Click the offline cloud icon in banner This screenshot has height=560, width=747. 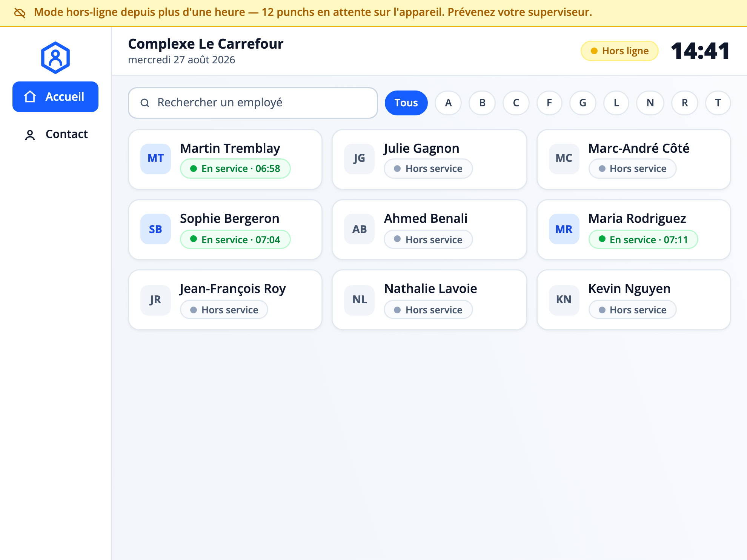[x=20, y=13]
